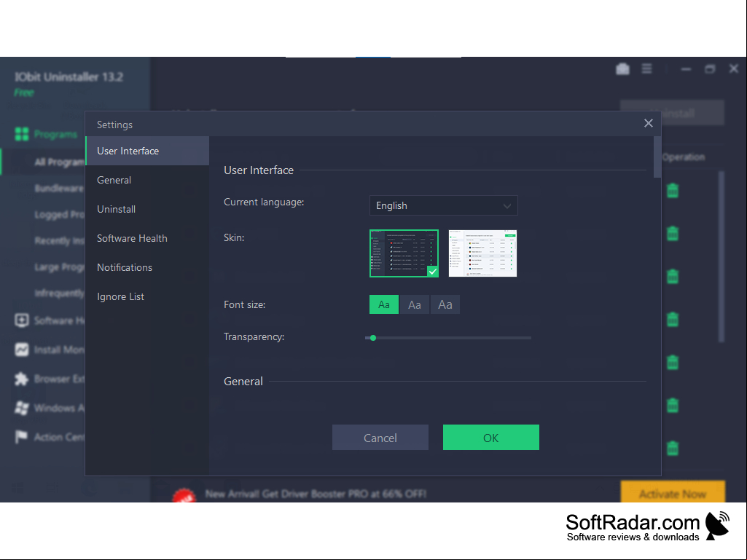Select the Notifications settings tab

[x=147, y=267]
